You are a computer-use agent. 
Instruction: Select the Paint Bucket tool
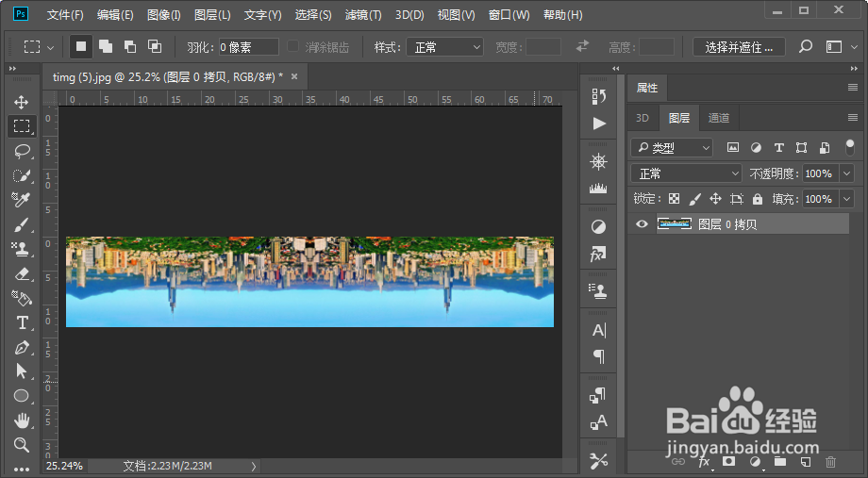[x=21, y=298]
